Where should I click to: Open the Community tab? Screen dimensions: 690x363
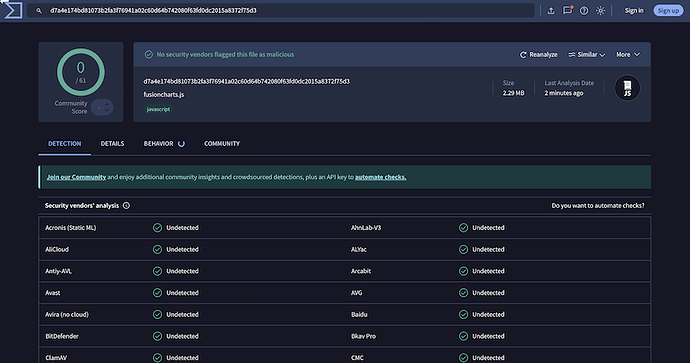click(x=222, y=143)
